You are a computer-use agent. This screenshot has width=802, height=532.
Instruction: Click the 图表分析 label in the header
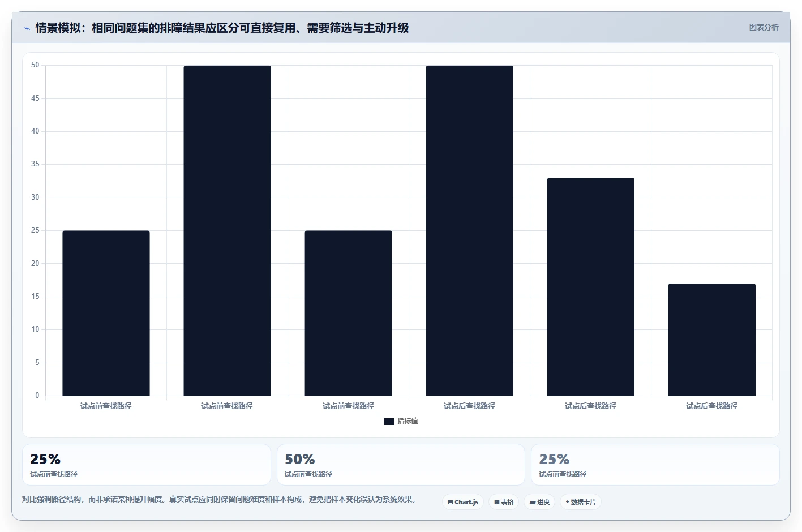click(x=764, y=27)
